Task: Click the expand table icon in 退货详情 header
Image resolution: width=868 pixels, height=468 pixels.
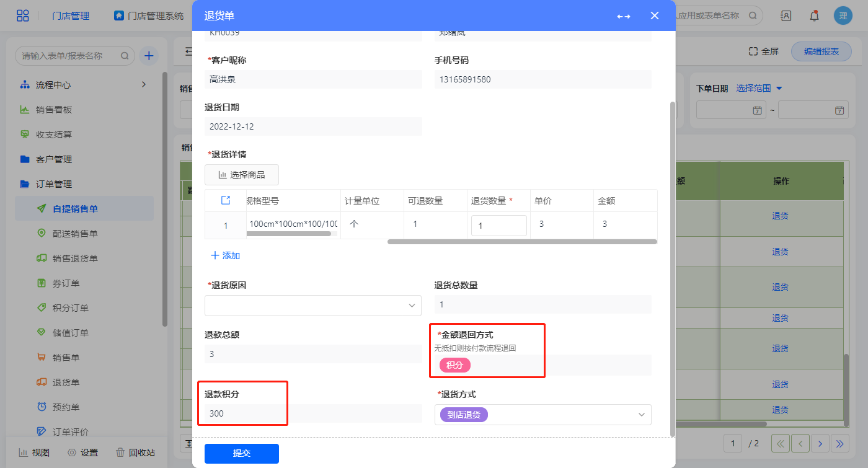Action: pos(226,200)
